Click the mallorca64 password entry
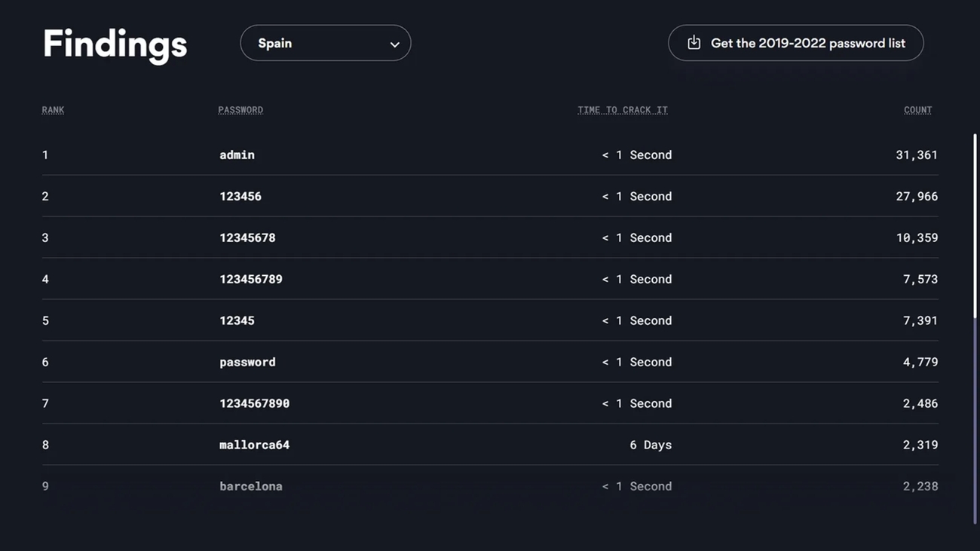Viewport: 980px width, 551px height. [254, 445]
